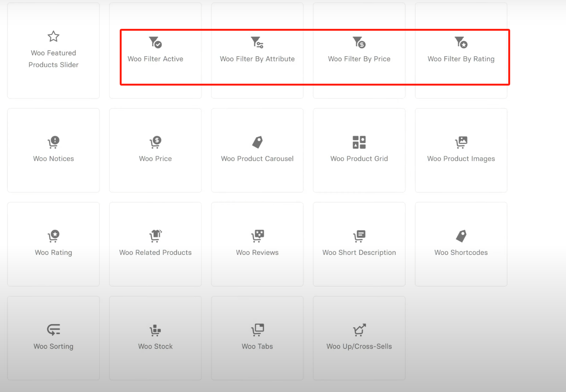Select the Woo Rating cart icon
The height and width of the screenshot is (392, 566).
53,235
